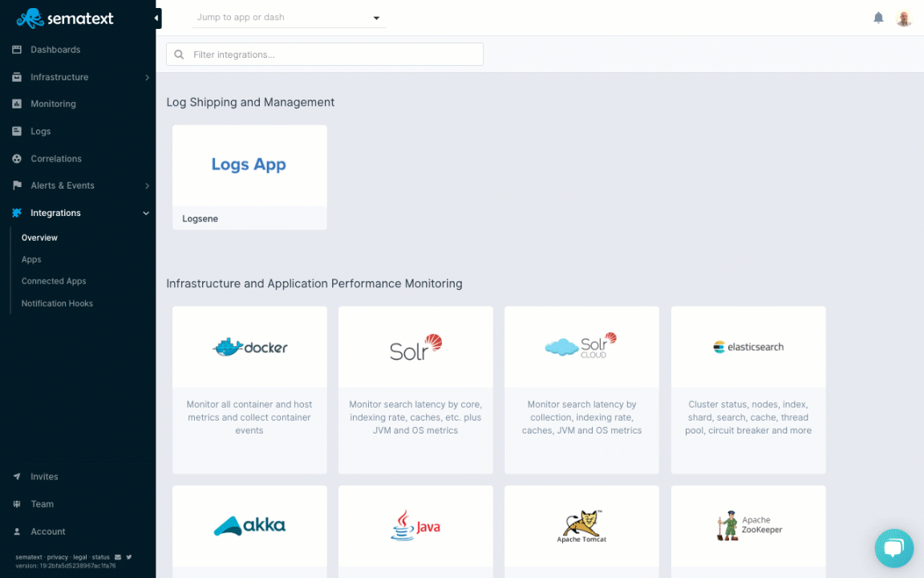The height and width of the screenshot is (578, 924).
Task: Click the sematext footer link
Action: coord(29,557)
